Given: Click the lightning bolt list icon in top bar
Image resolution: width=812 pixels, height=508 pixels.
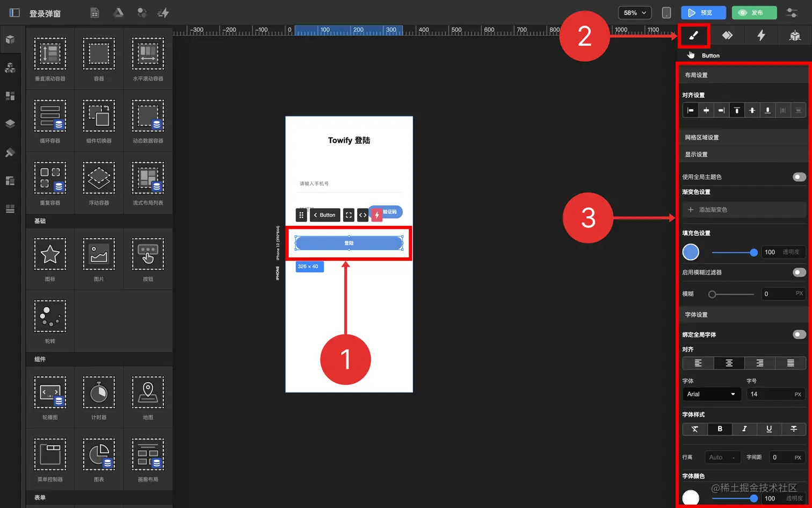Looking at the screenshot, I should 163,13.
